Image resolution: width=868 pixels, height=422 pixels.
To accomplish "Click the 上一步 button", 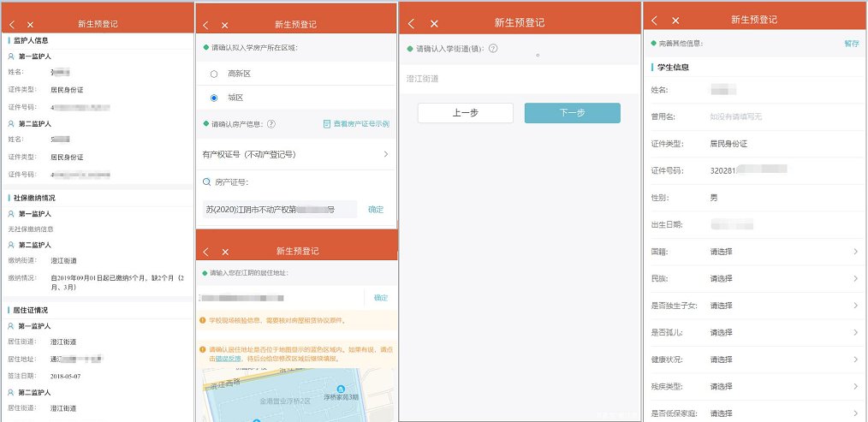I will [x=465, y=113].
